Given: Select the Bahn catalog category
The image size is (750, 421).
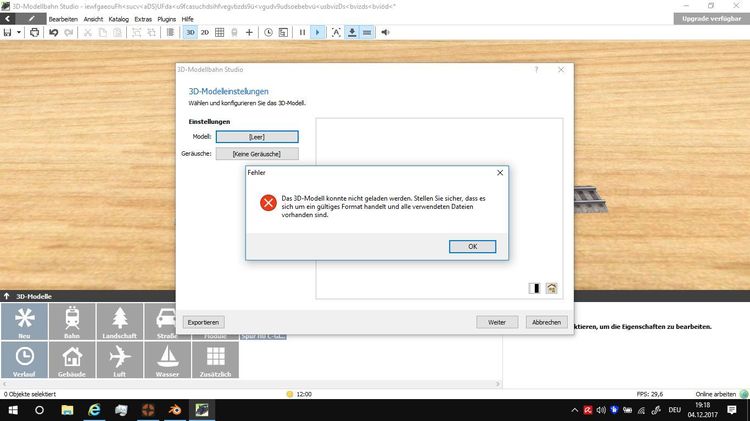Looking at the screenshot, I should 72,321.
